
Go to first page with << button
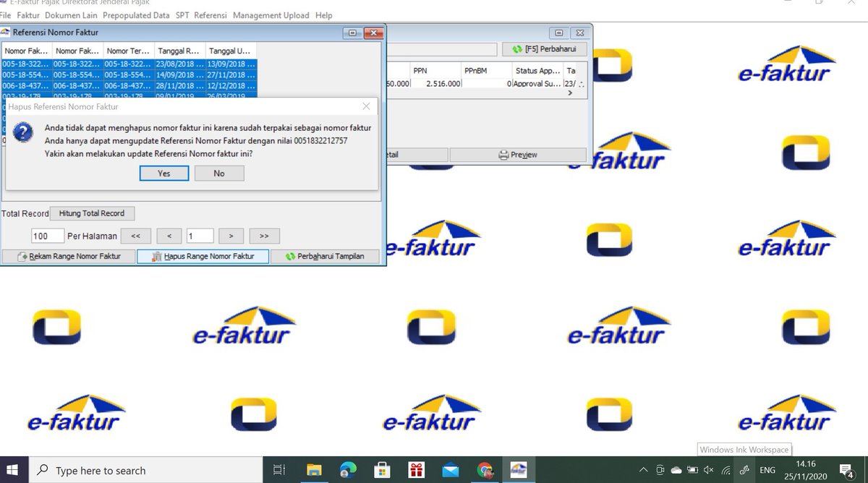(x=135, y=236)
